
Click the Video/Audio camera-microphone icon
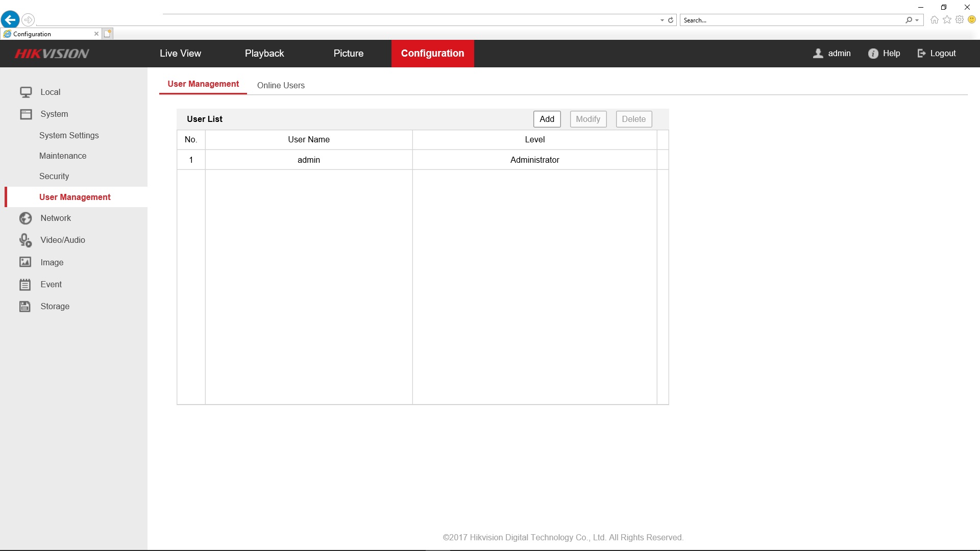(26, 240)
